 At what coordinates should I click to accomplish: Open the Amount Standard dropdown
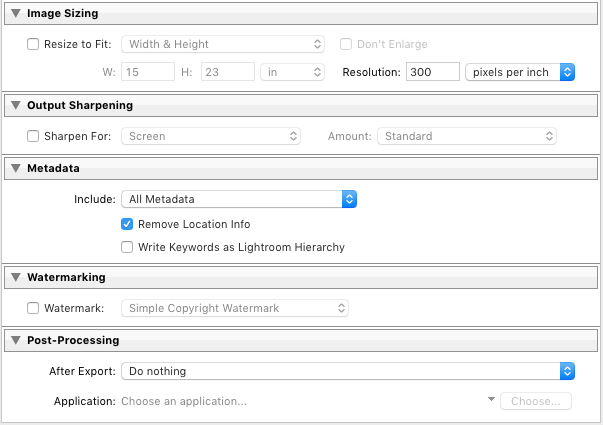467,136
